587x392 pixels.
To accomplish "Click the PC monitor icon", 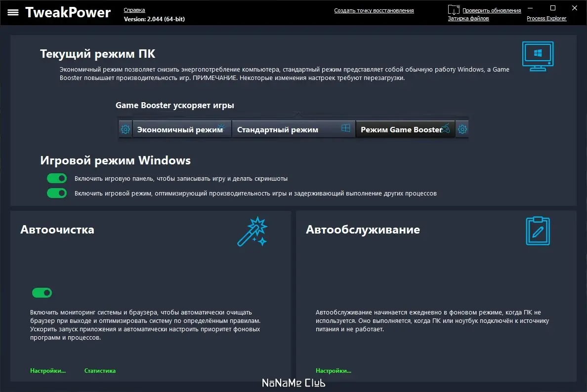I will click(538, 56).
